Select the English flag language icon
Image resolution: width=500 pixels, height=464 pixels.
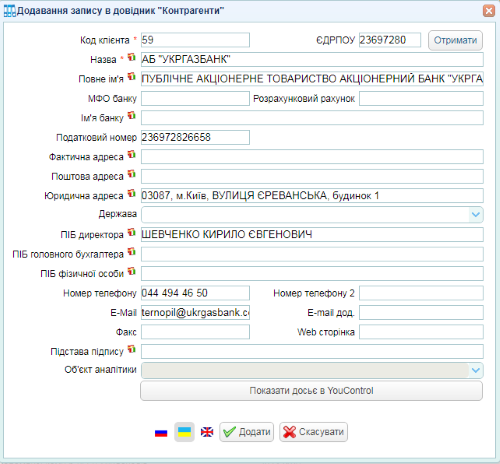(x=207, y=432)
